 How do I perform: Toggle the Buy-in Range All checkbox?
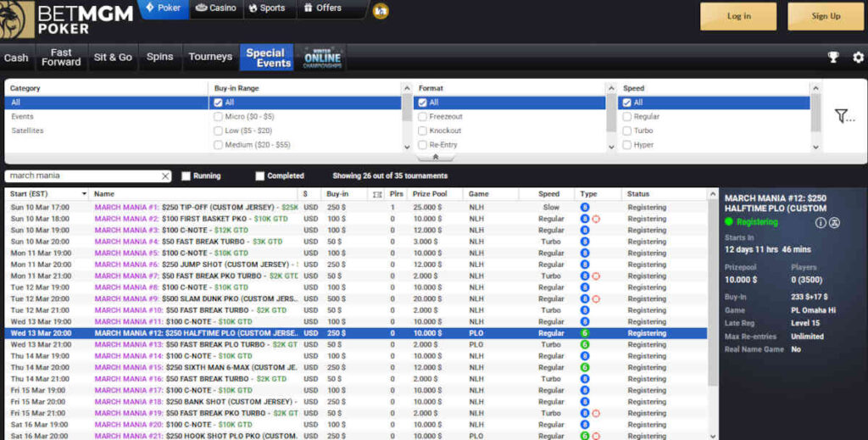pyautogui.click(x=218, y=103)
